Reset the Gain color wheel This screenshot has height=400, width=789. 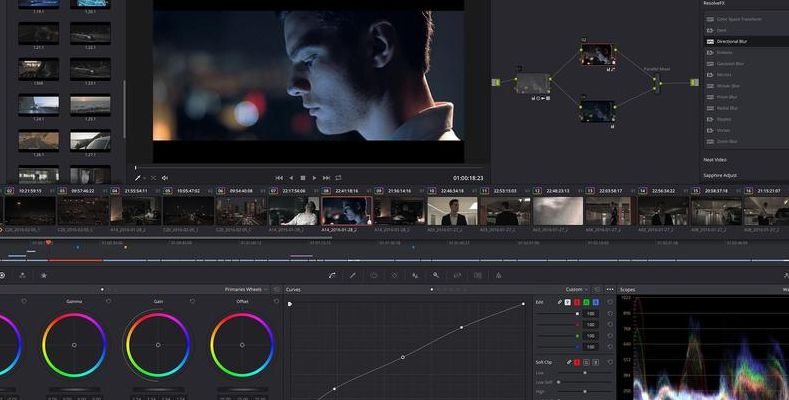tap(192, 301)
